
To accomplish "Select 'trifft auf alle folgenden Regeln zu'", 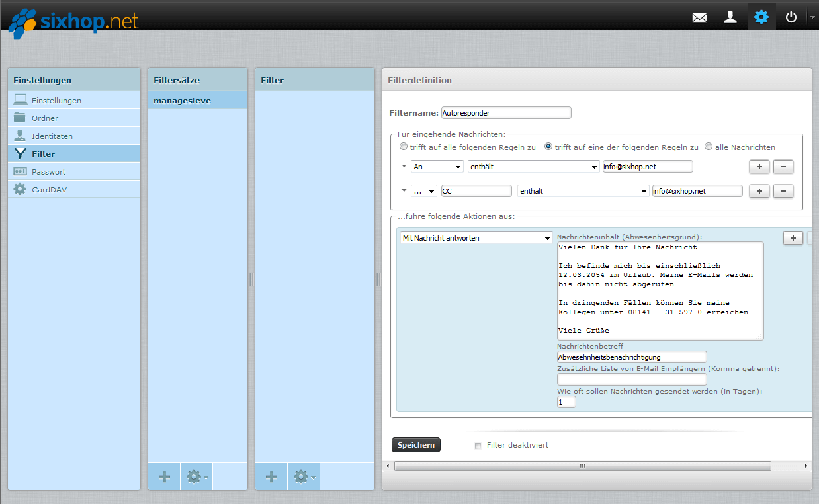I will coord(404,147).
